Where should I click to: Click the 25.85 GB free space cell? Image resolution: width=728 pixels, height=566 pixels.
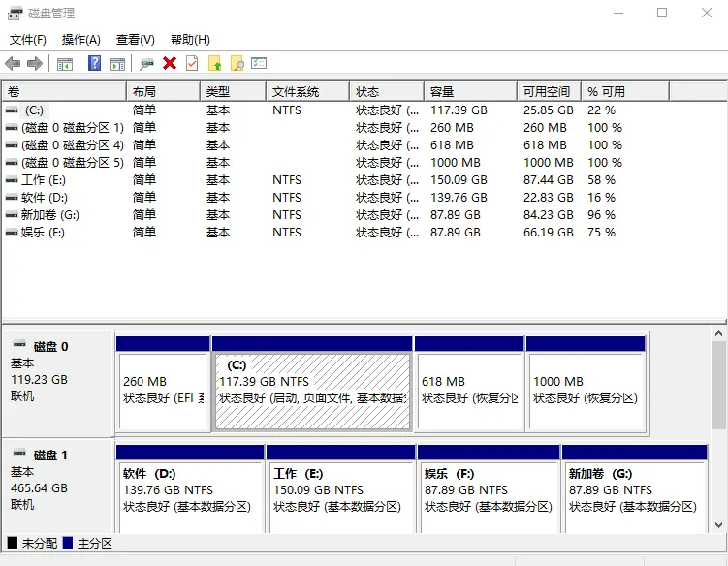point(549,110)
